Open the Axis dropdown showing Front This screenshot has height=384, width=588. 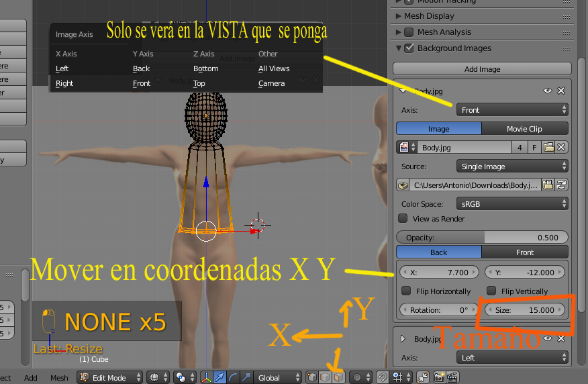[x=512, y=110]
